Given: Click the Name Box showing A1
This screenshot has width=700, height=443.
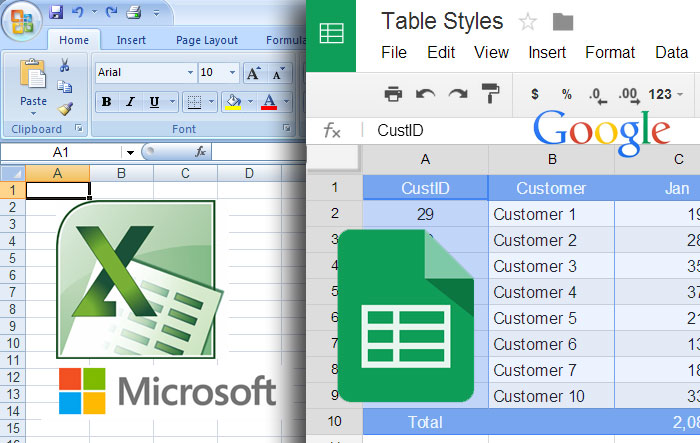Looking at the screenshot, I should [61, 153].
